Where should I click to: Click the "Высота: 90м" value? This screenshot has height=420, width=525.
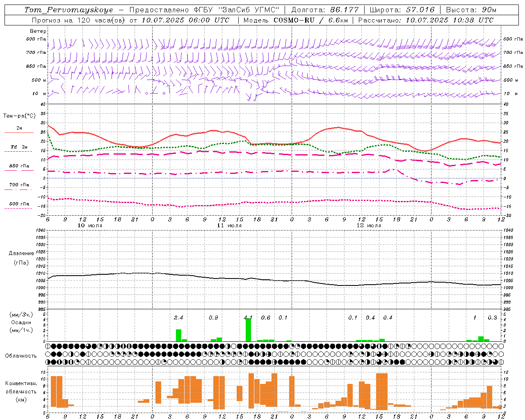[x=471, y=10]
